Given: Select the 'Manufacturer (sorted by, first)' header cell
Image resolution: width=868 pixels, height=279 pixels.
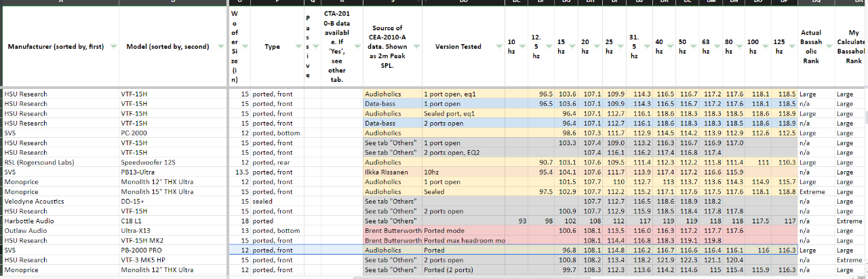Looking at the screenshot, I should [60, 47].
